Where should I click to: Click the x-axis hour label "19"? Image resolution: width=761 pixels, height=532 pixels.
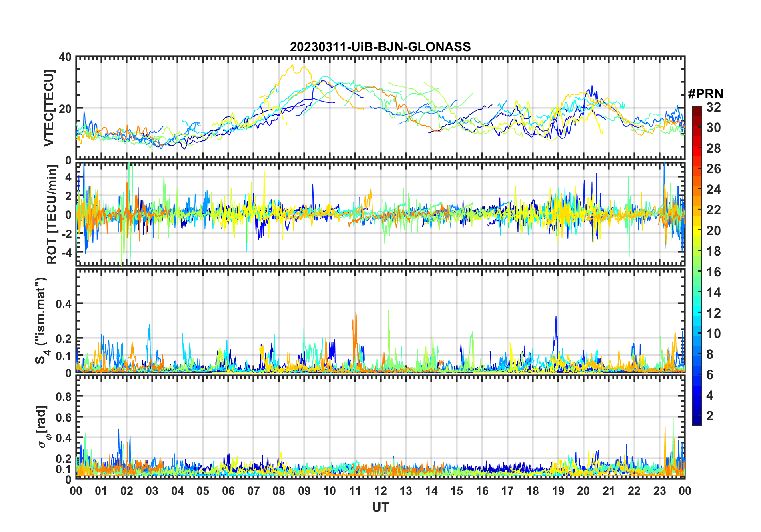(558, 491)
